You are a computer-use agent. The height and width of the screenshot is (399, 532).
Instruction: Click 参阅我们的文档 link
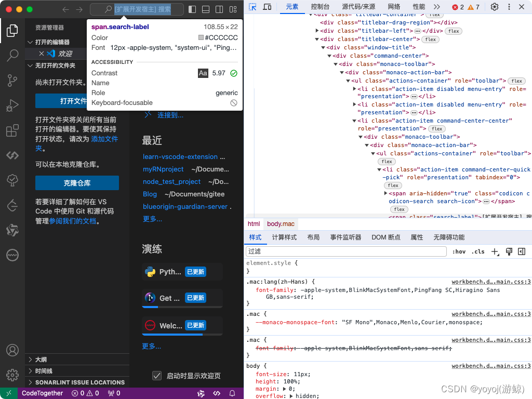click(73, 221)
